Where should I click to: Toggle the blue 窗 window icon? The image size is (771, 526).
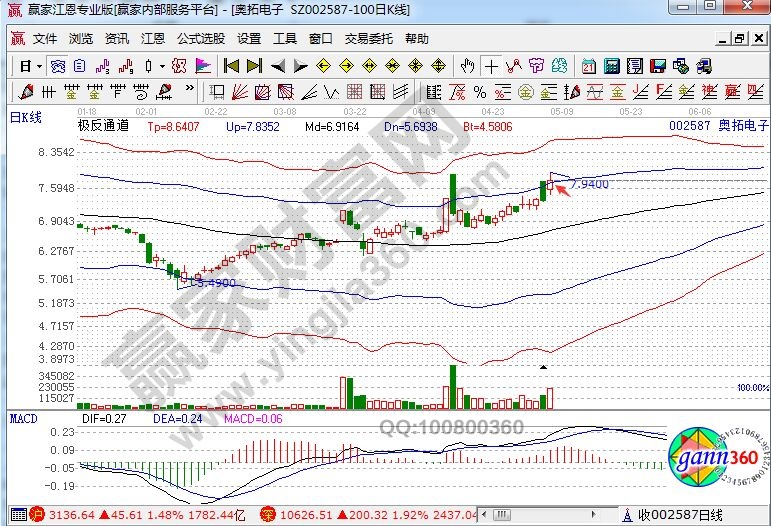pos(58,66)
